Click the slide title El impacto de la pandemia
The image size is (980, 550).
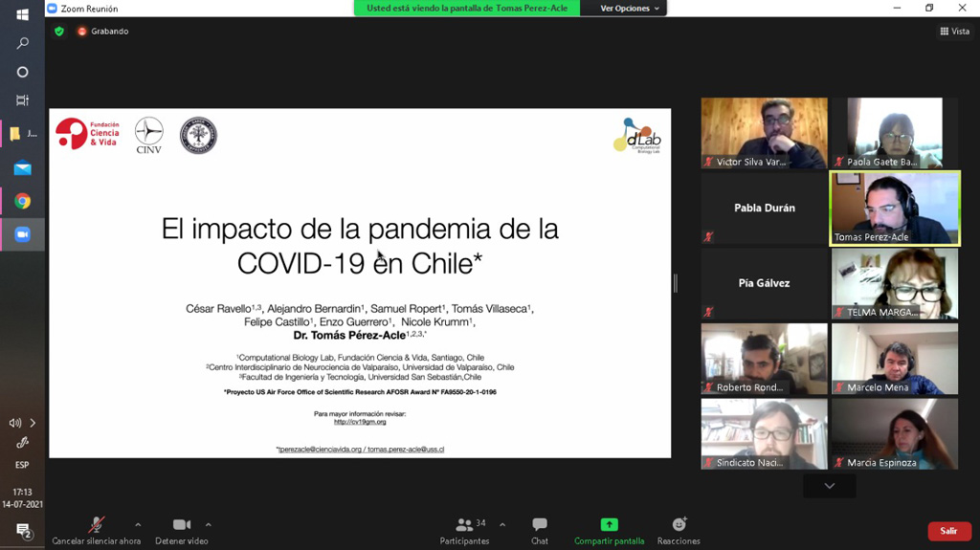[x=360, y=246]
